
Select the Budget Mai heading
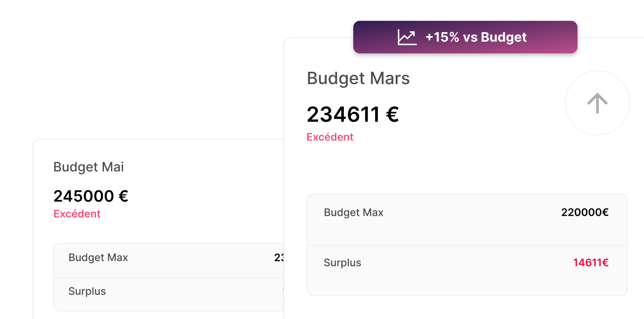tap(89, 167)
